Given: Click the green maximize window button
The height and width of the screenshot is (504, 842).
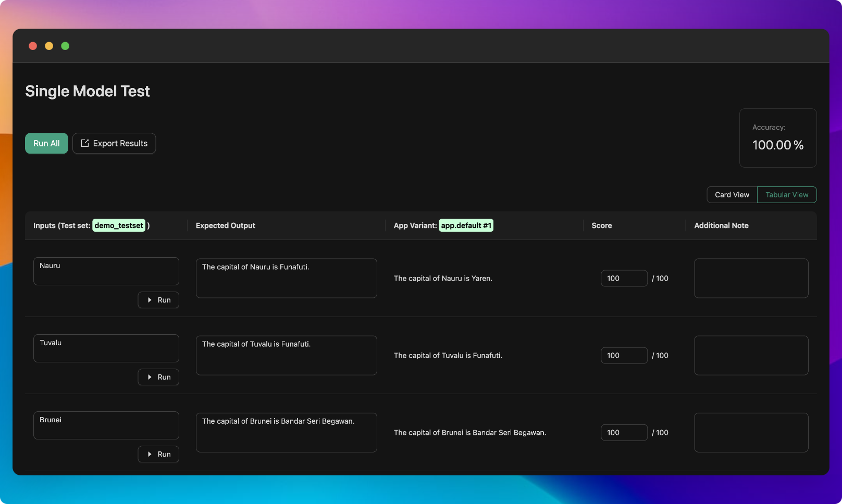Looking at the screenshot, I should click(x=65, y=46).
